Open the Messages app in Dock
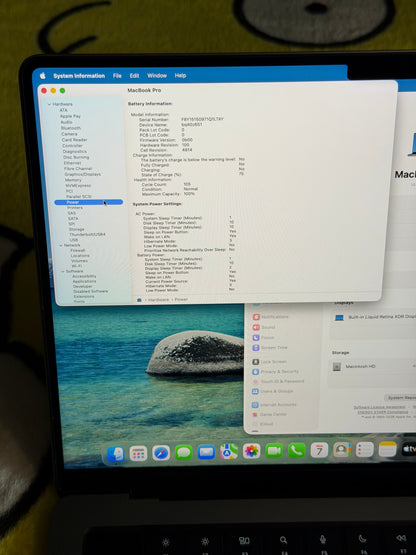 coord(184,452)
